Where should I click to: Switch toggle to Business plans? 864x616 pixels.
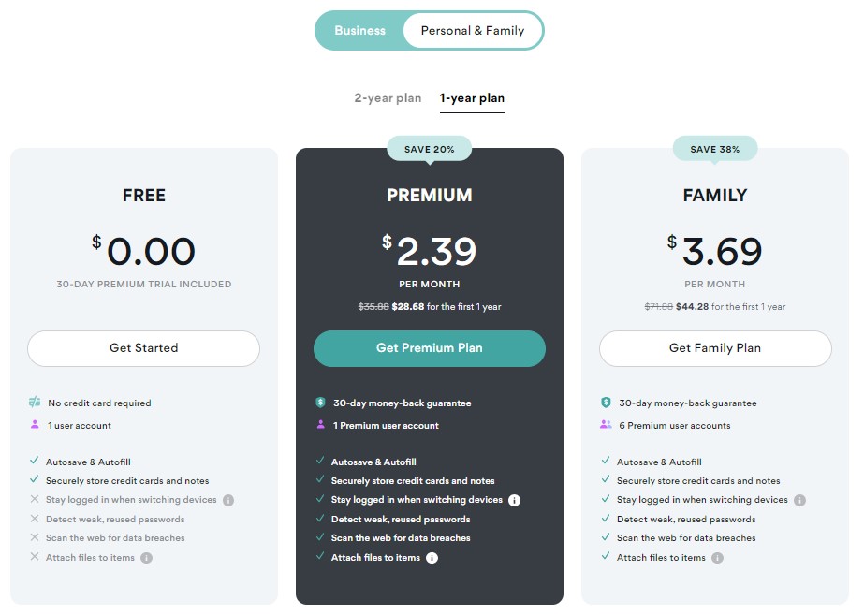pos(359,30)
